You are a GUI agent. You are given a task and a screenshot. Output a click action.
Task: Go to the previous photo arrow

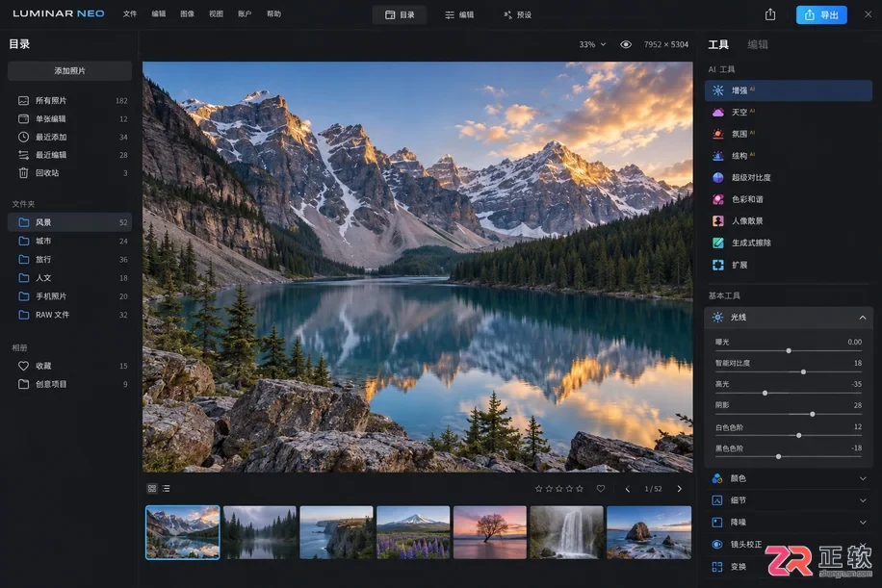pos(628,489)
